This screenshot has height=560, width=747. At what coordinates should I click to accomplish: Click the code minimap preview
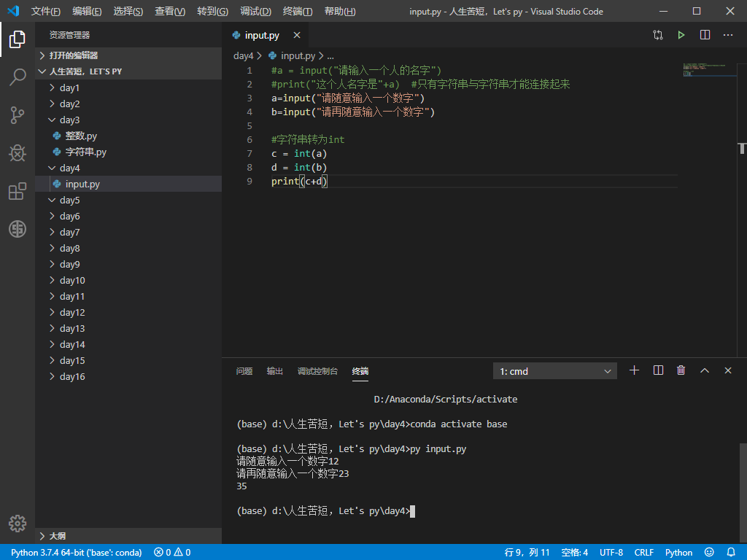pyautogui.click(x=710, y=70)
